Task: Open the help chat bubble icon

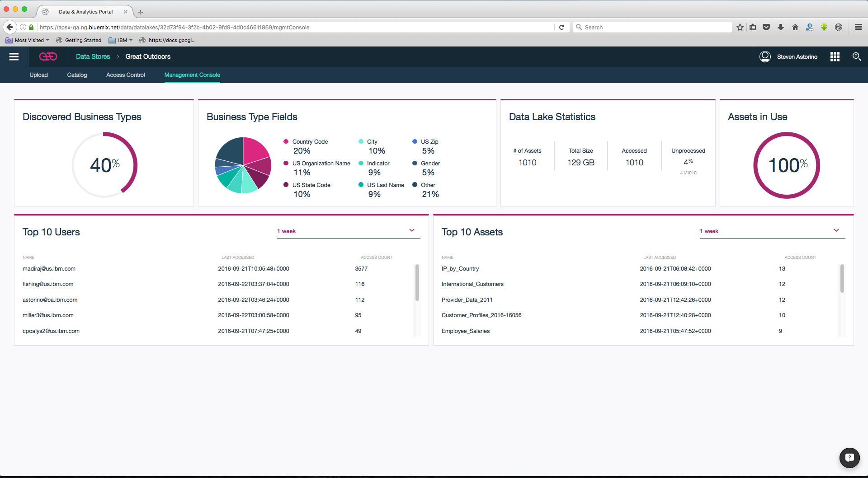Action: [849, 457]
